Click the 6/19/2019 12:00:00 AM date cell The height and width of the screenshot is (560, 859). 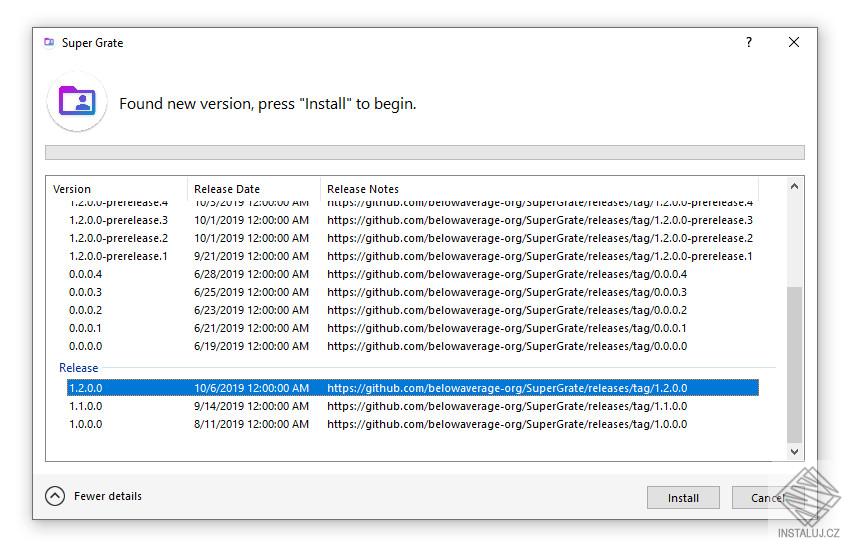251,346
